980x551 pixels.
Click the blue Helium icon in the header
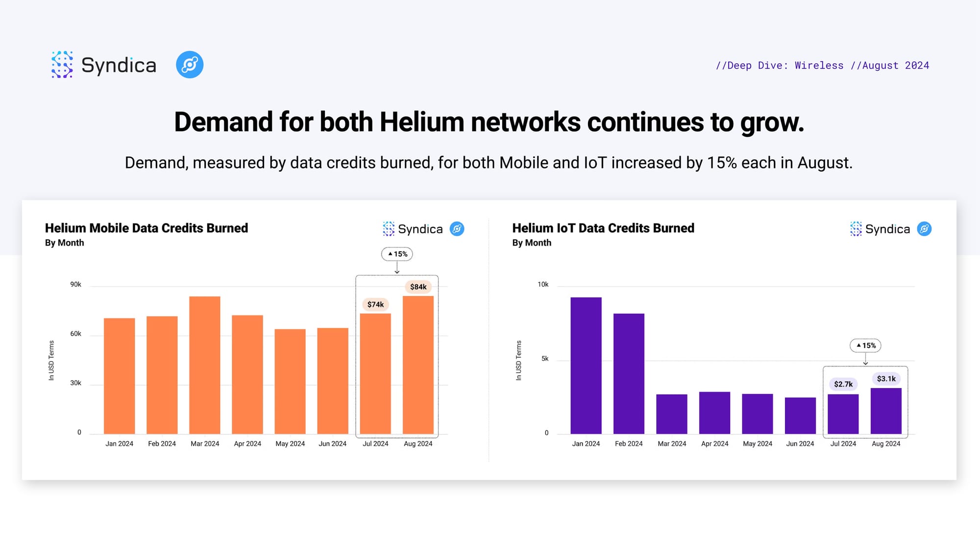click(x=190, y=65)
